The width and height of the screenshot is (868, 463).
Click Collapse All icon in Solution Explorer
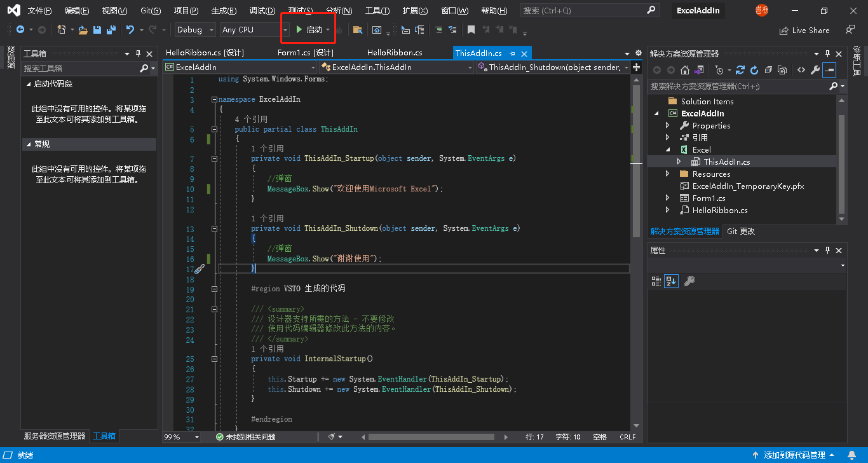(768, 70)
